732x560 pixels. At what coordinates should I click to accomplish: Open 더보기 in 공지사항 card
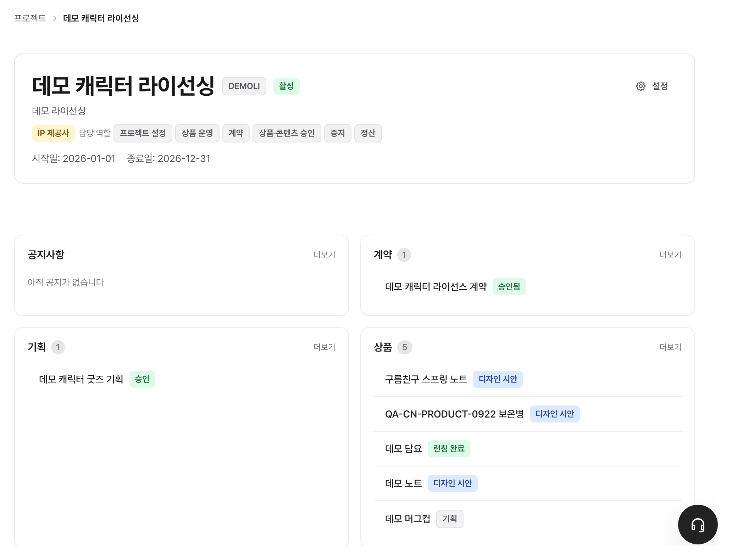click(324, 254)
